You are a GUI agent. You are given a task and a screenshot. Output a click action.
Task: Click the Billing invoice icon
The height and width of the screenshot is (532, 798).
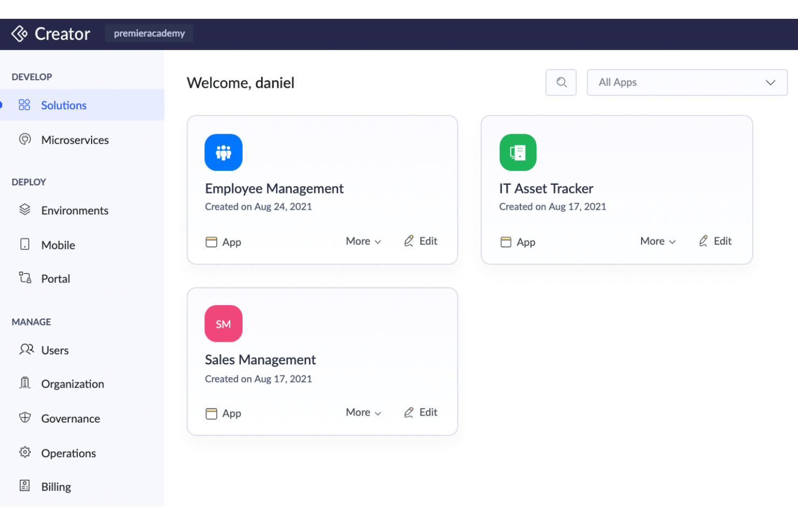(x=25, y=486)
